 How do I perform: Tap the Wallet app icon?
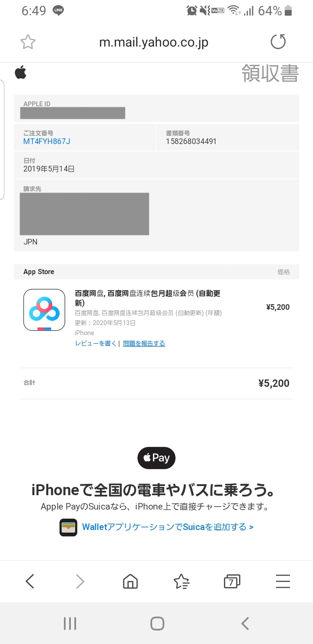[x=68, y=527]
